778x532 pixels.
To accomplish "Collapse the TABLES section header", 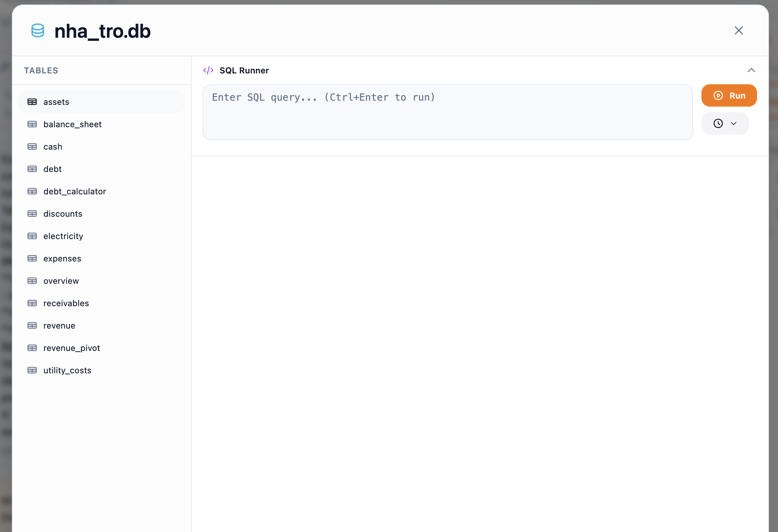I will [x=41, y=70].
